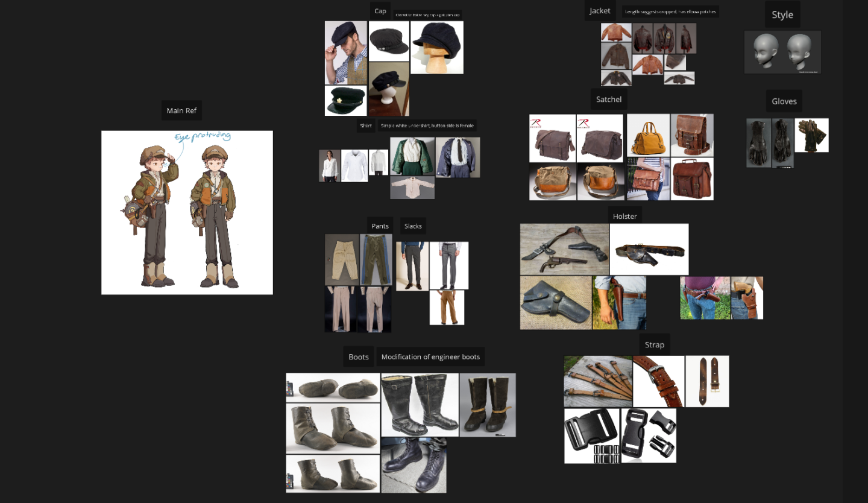Select 'Length suggests cropped, has elbow patches' note
The height and width of the screenshot is (503, 868).
pyautogui.click(x=670, y=11)
